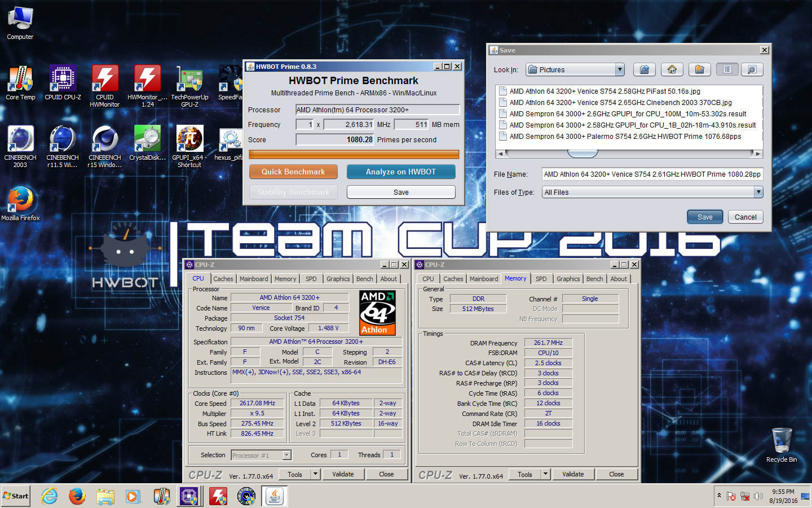Click the file list scrollbar right arrow
Screen dimensions: 812x508
(x=758, y=154)
